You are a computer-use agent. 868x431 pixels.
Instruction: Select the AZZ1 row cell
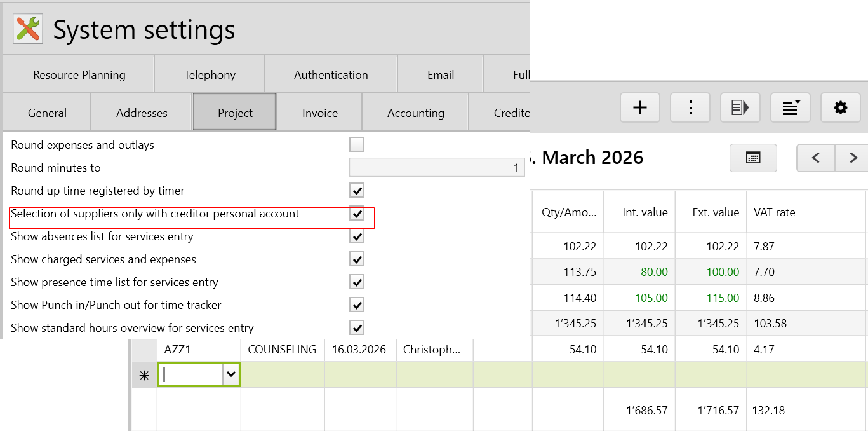pyautogui.click(x=198, y=350)
